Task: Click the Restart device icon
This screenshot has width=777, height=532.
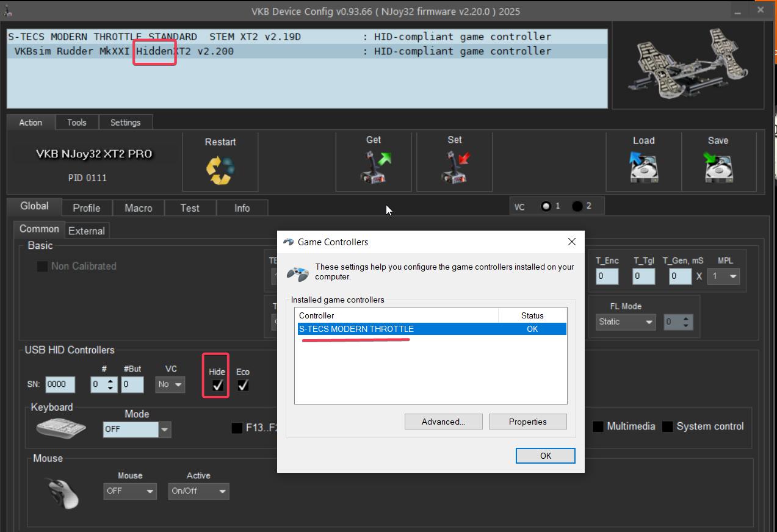Action: coord(220,171)
